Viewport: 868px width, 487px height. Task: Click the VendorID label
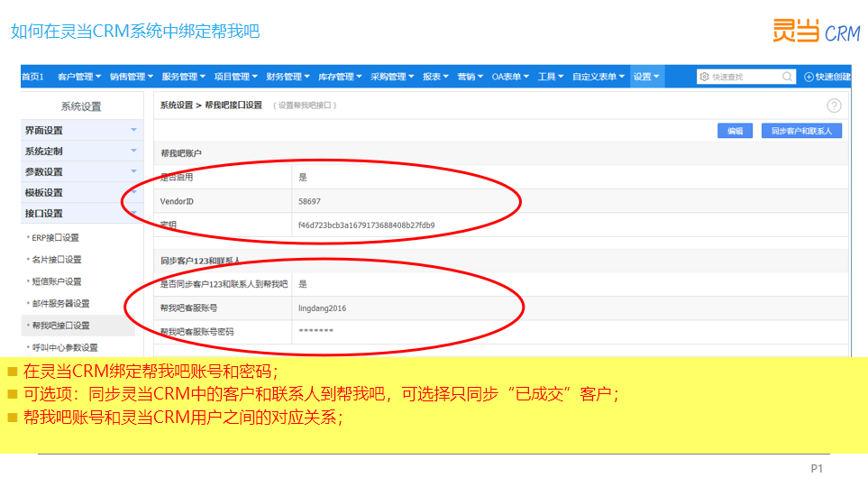(177, 201)
